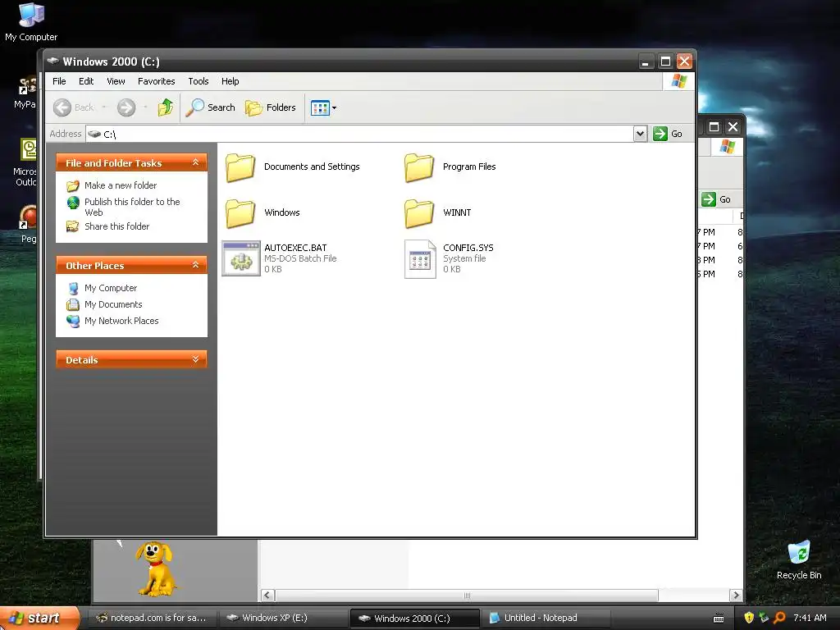
Task: Click the Windows 2000 (C:) taskbar button
Action: coord(414,619)
